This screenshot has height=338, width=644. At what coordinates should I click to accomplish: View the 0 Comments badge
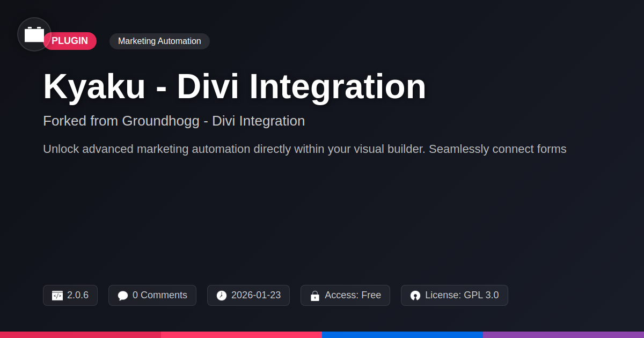pyautogui.click(x=152, y=296)
